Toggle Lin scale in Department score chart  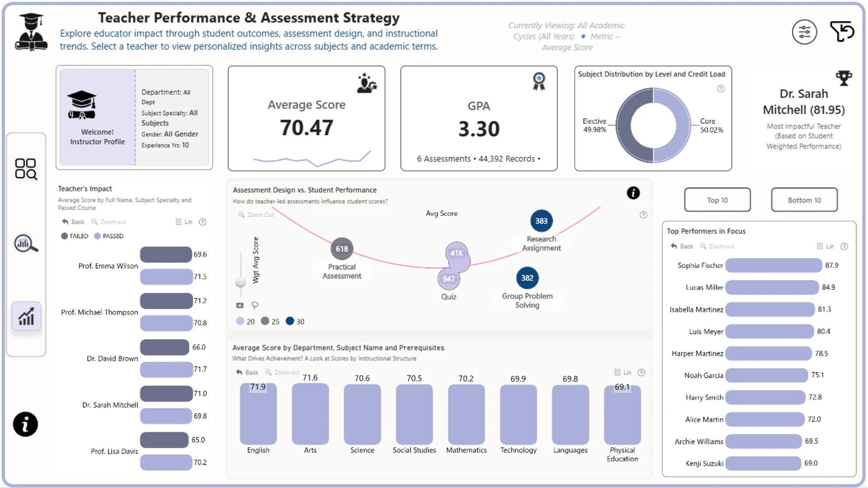623,372
